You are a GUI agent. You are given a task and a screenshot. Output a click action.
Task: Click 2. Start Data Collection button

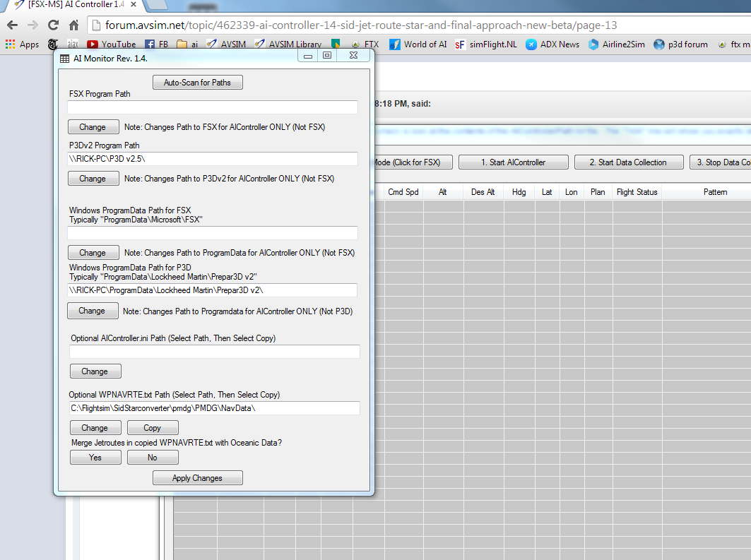(628, 162)
